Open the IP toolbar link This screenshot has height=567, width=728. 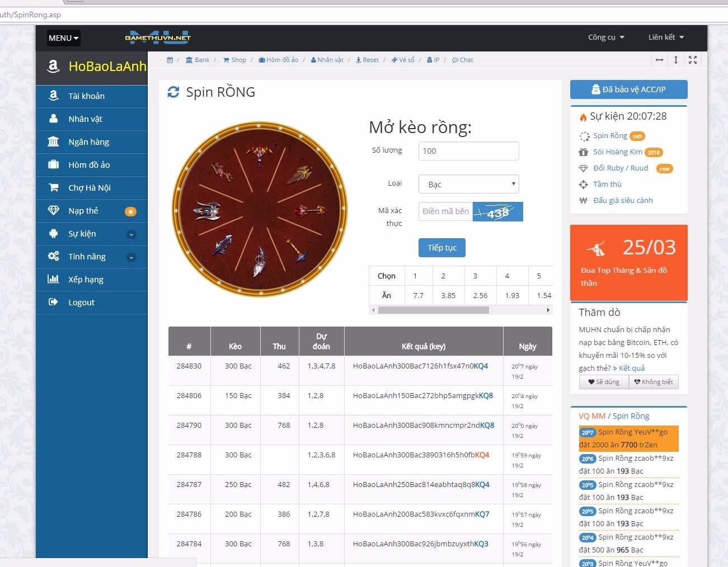pyautogui.click(x=433, y=60)
